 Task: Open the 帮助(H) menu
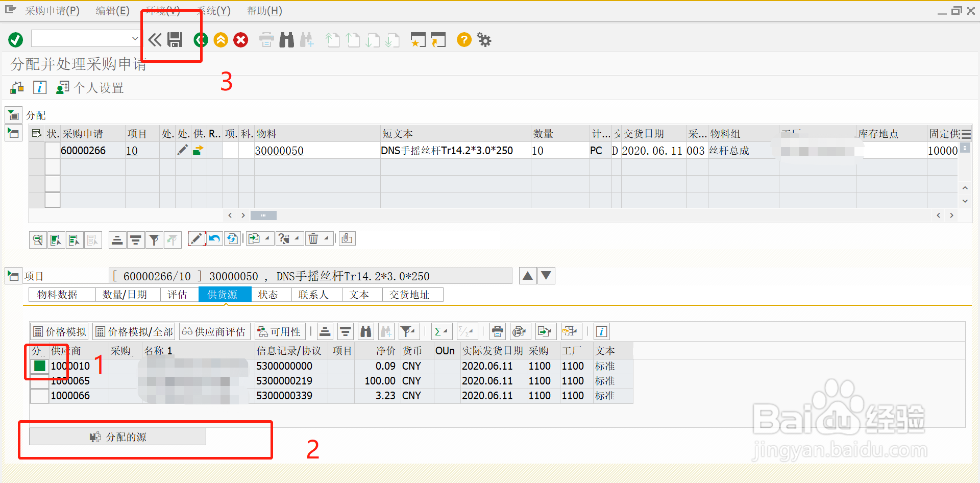pos(264,11)
